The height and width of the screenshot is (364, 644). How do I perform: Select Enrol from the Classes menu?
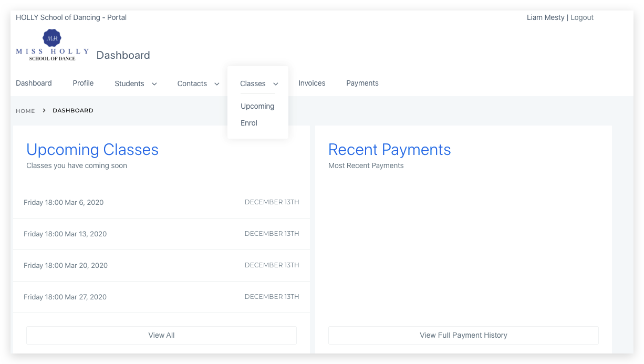[249, 123]
